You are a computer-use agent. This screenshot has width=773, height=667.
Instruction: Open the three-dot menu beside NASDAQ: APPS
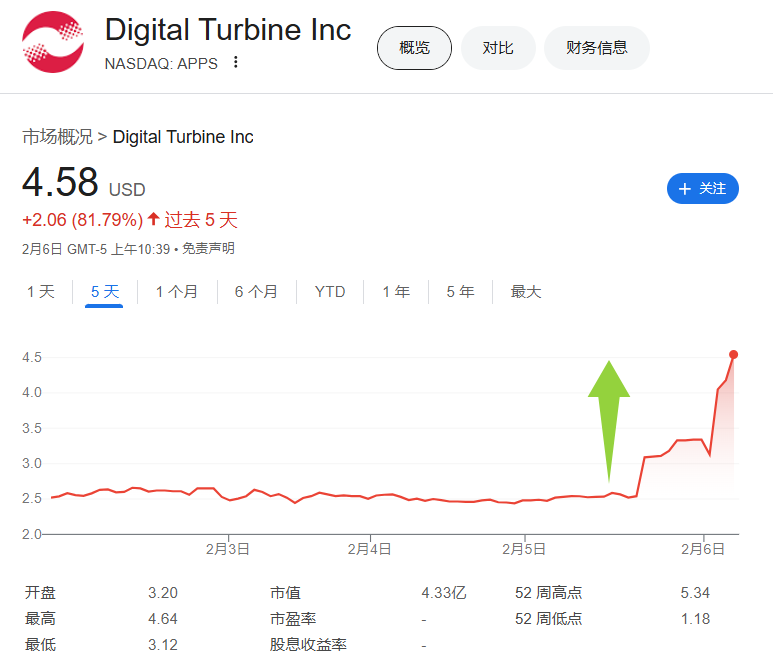point(236,62)
